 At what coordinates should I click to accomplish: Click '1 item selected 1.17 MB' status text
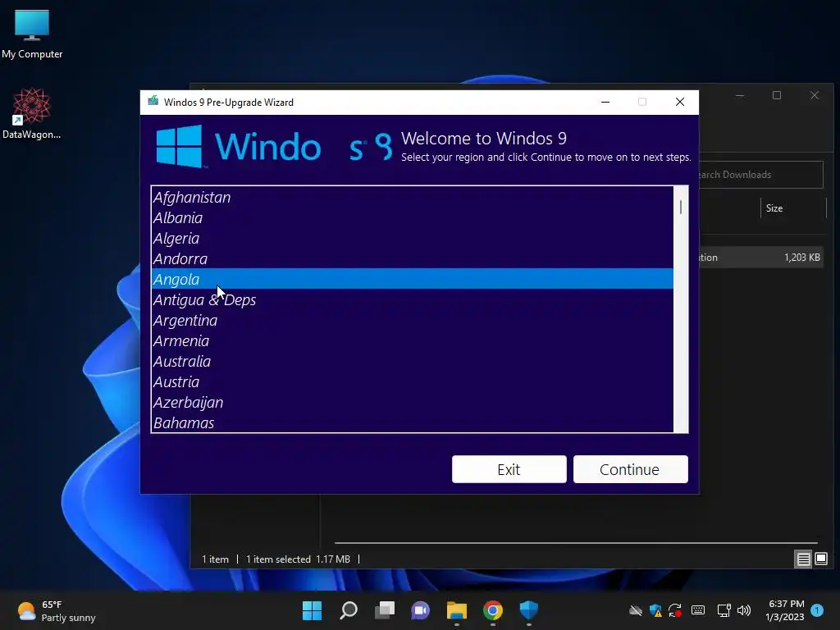coord(298,559)
